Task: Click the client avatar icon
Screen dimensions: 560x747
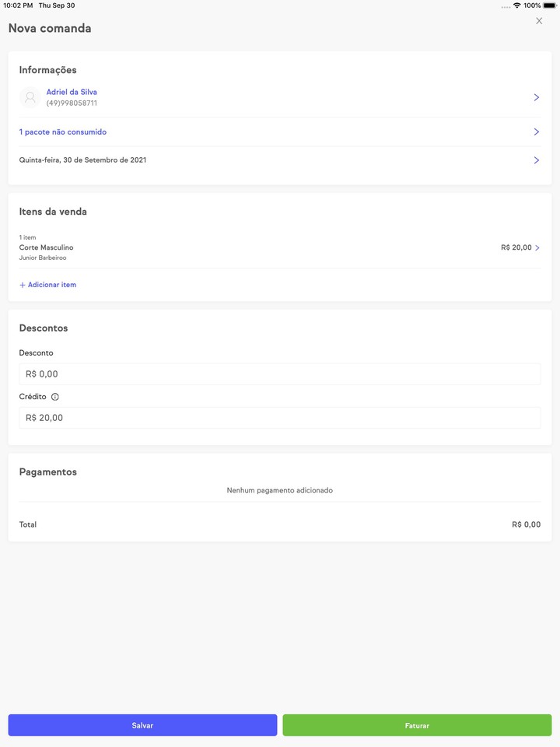Action: point(30,97)
